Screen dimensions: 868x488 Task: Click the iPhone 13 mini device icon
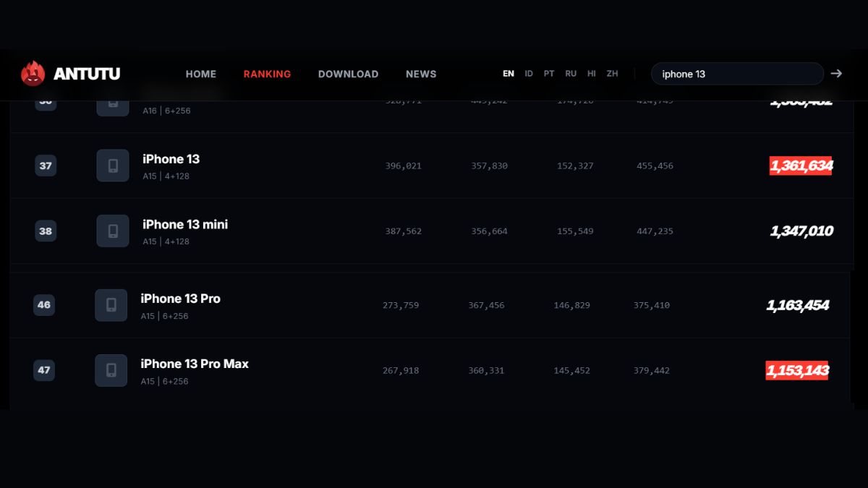[x=113, y=231]
